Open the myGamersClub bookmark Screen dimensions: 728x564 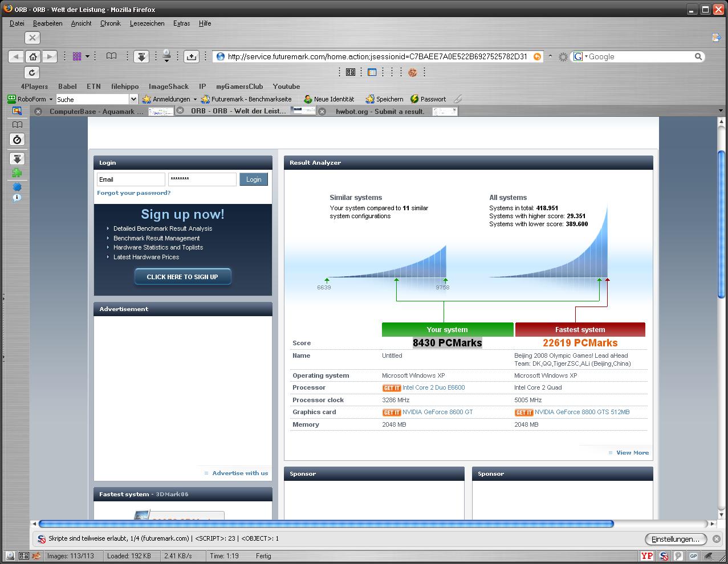click(x=239, y=87)
